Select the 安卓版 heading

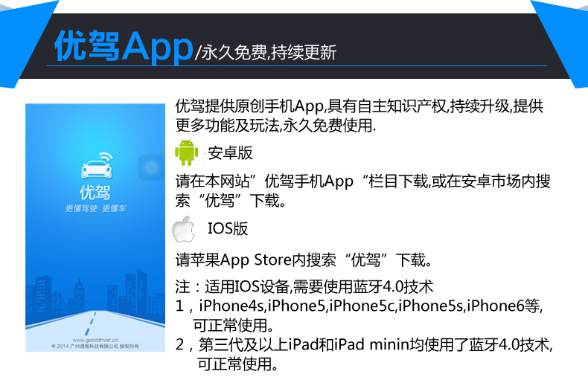230,153
